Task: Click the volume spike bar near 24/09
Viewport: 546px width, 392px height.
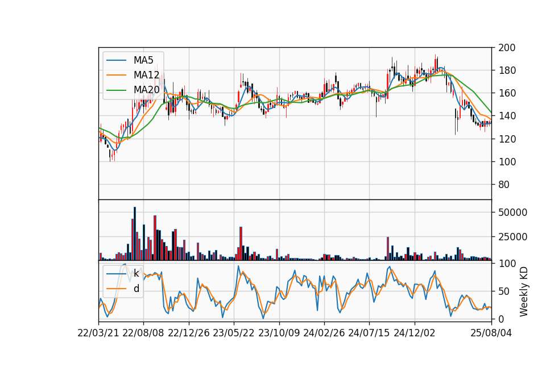Action: pos(388,249)
